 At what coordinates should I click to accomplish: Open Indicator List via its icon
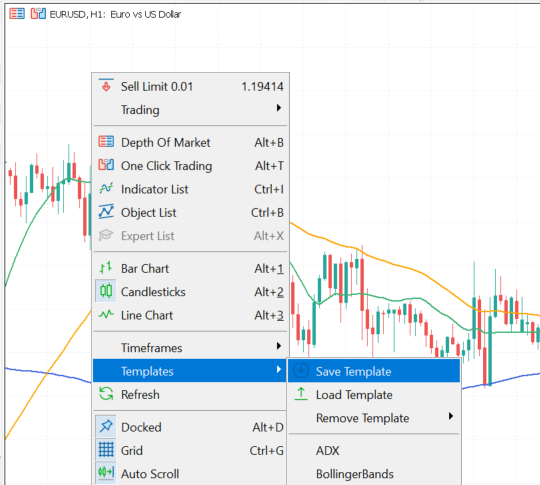coord(106,188)
